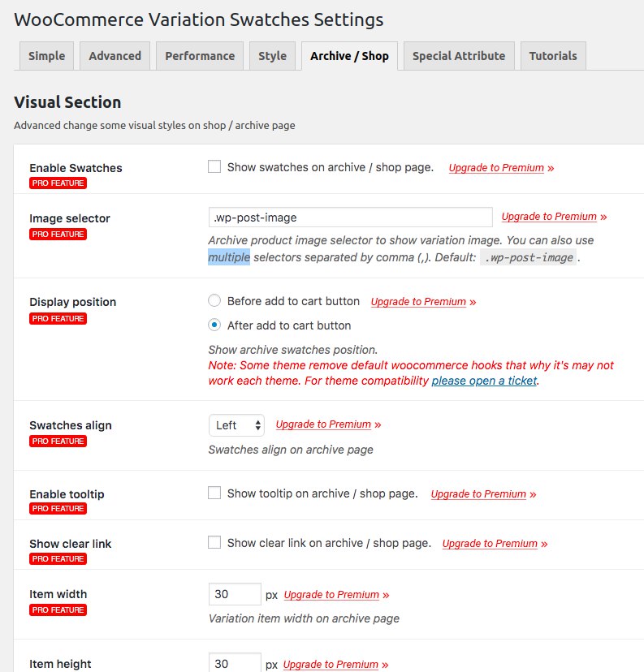
Task: Select Before add to cart button radio
Action: [x=214, y=301]
